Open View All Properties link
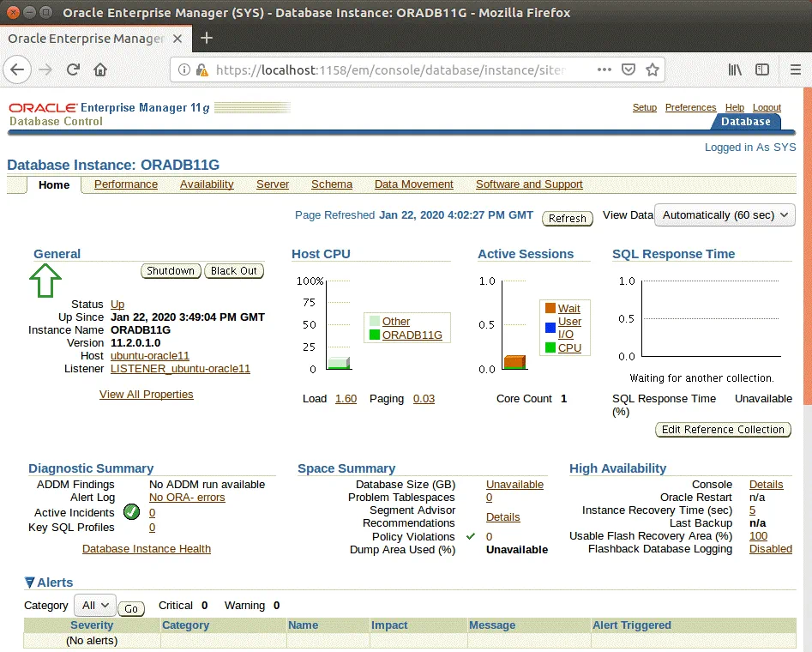 point(147,395)
